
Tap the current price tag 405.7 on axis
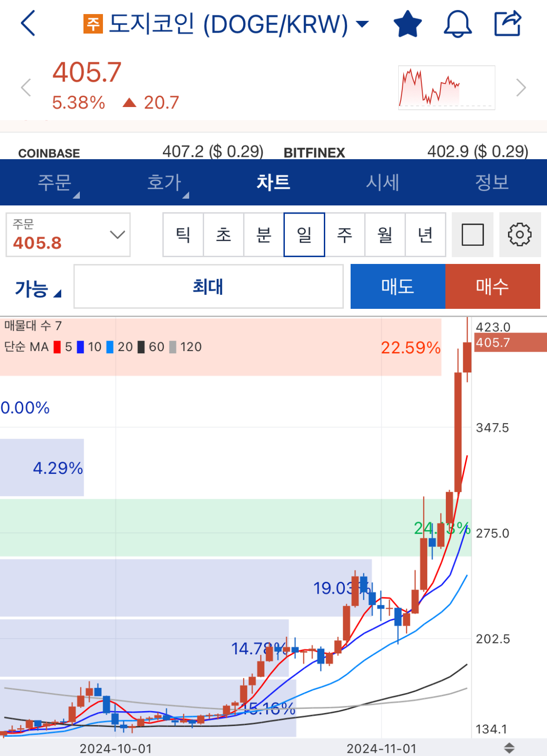click(x=510, y=342)
